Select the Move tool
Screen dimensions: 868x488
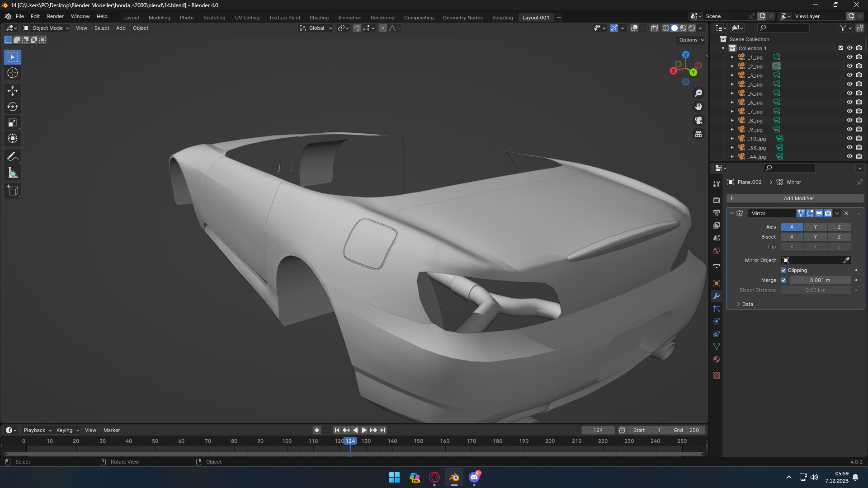13,91
